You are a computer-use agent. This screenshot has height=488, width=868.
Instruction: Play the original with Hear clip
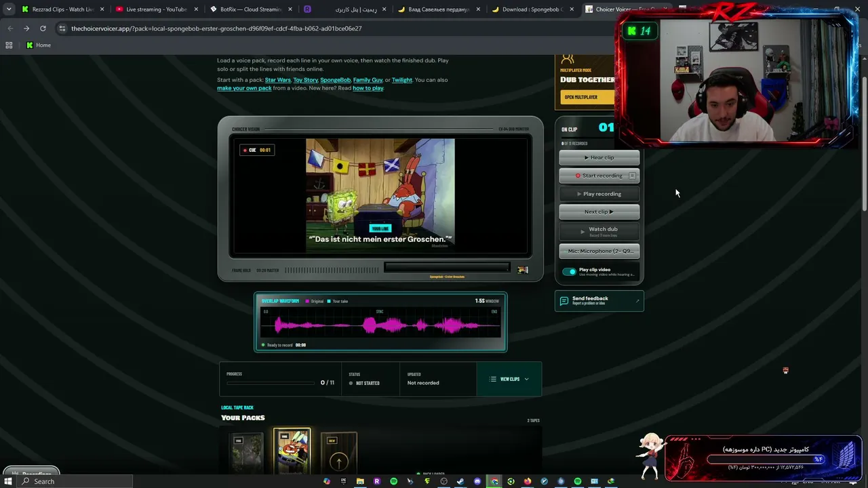pyautogui.click(x=599, y=158)
